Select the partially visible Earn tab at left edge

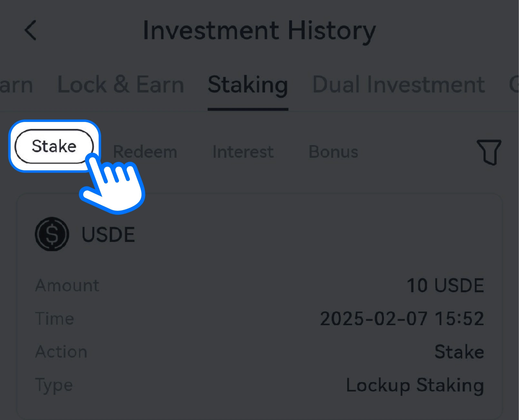15,85
